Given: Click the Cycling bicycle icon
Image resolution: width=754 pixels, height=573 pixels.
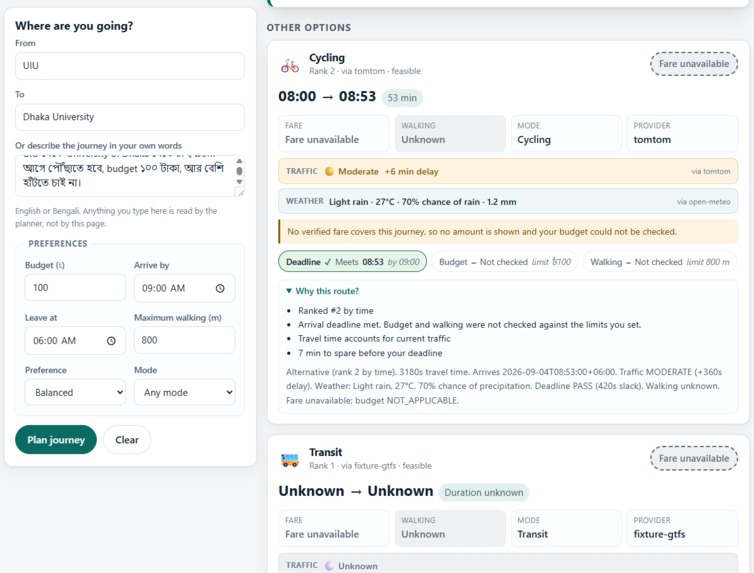Looking at the screenshot, I should pos(290,66).
